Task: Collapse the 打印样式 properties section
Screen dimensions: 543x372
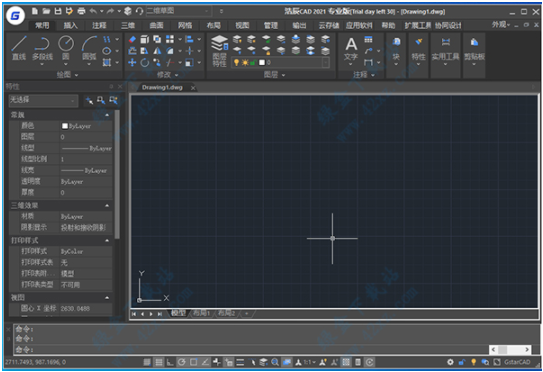Action: [x=107, y=240]
